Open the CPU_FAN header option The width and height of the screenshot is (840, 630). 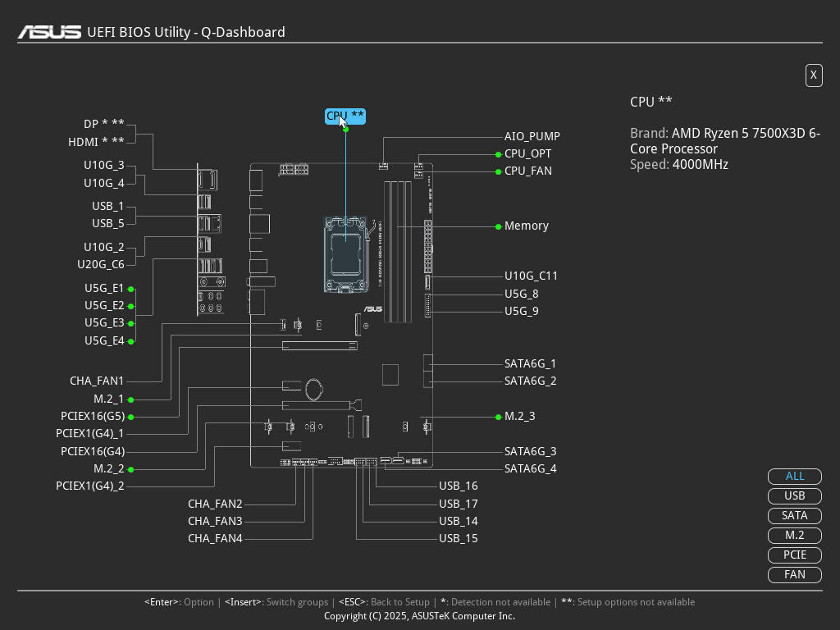point(527,171)
